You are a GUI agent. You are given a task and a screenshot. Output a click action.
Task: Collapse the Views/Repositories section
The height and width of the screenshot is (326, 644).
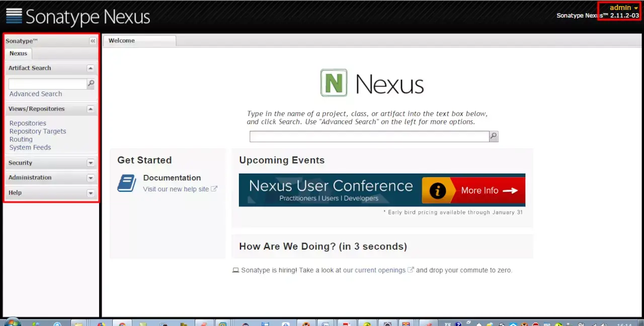(x=91, y=109)
